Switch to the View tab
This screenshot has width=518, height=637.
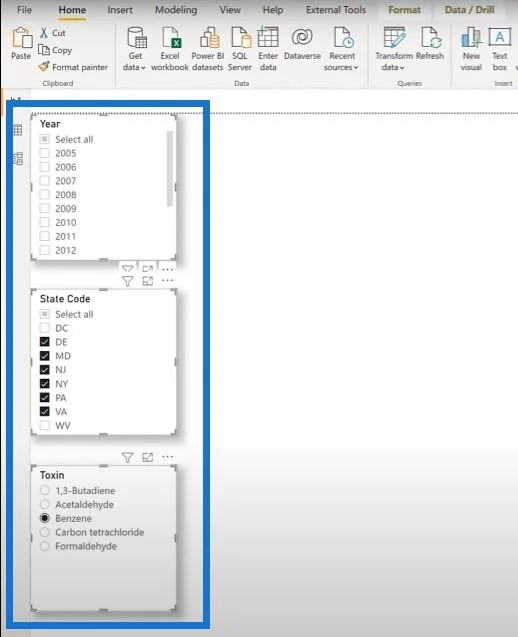pyautogui.click(x=230, y=10)
